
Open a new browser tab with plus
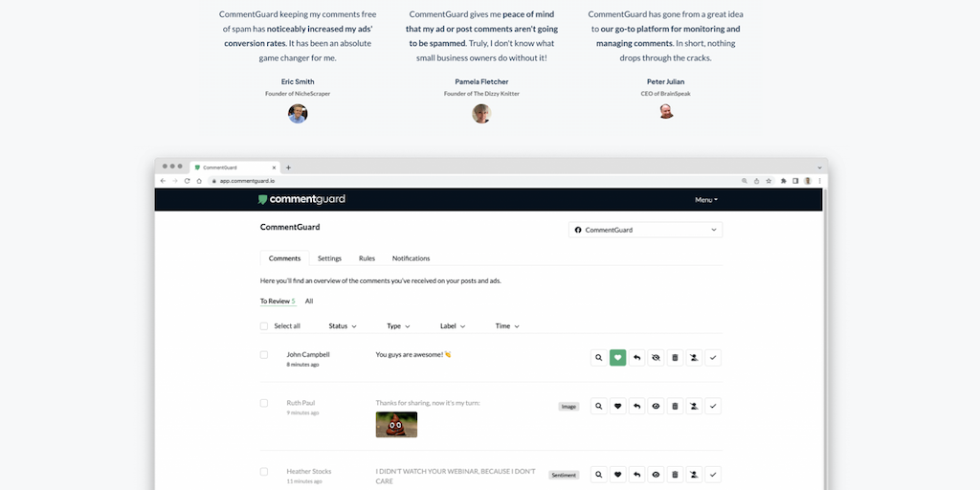click(x=288, y=167)
